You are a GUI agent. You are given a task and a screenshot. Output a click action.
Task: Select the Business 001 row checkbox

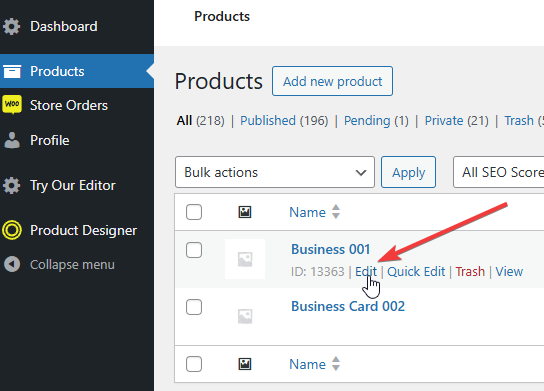(194, 250)
